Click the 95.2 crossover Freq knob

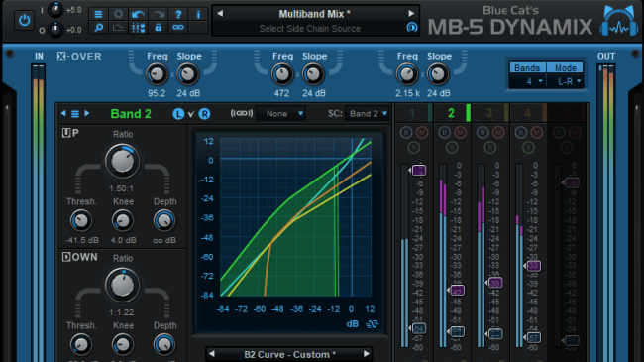click(x=157, y=74)
